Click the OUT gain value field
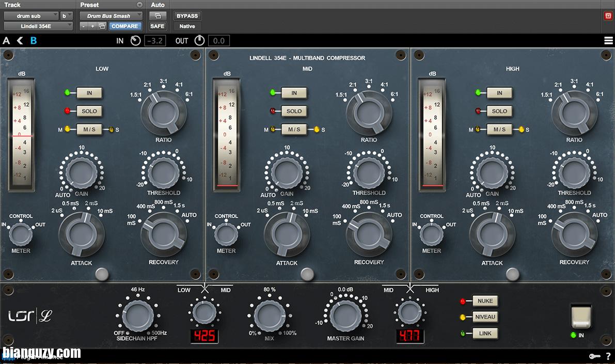 218,40
